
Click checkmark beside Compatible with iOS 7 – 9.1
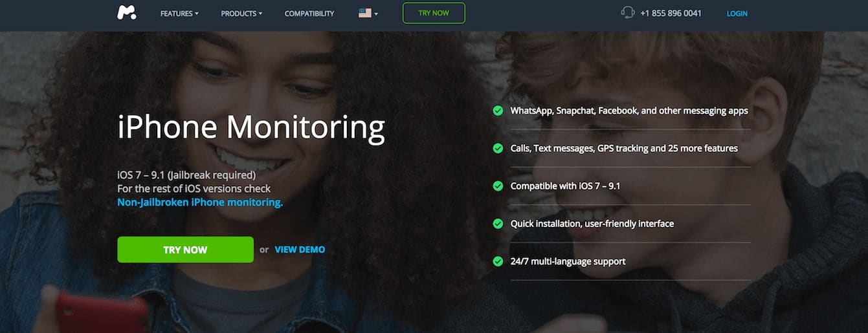[498, 186]
